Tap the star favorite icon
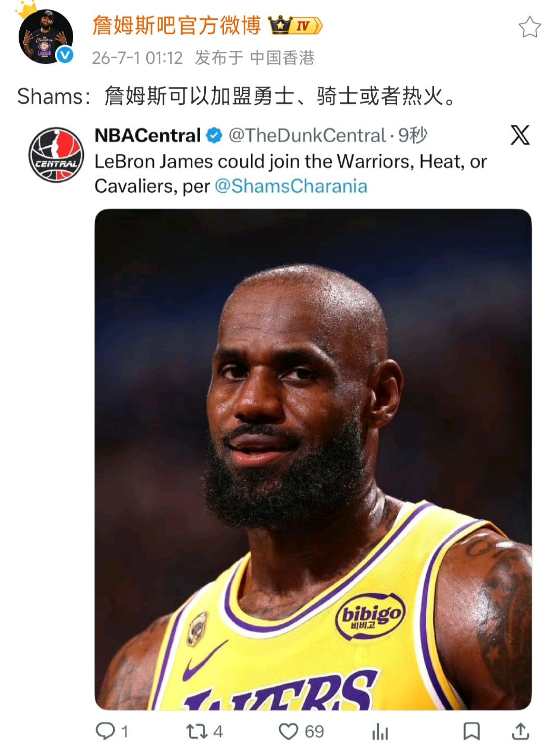560x753 pixels. (529, 27)
